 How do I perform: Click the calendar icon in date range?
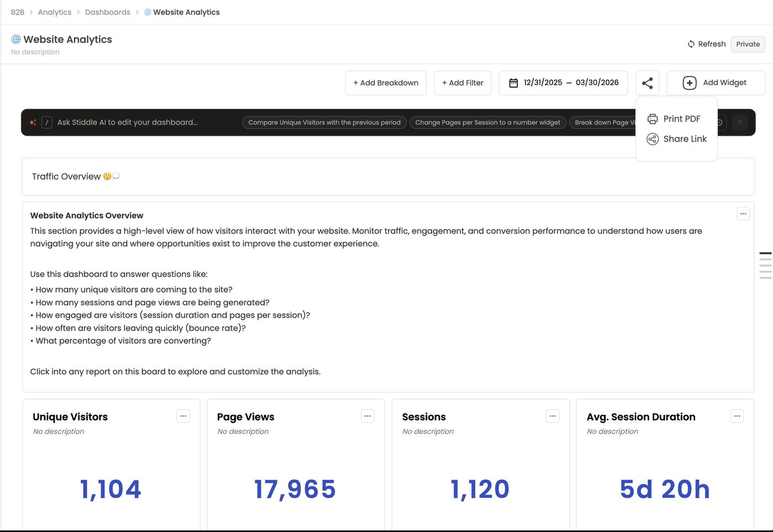[513, 83]
